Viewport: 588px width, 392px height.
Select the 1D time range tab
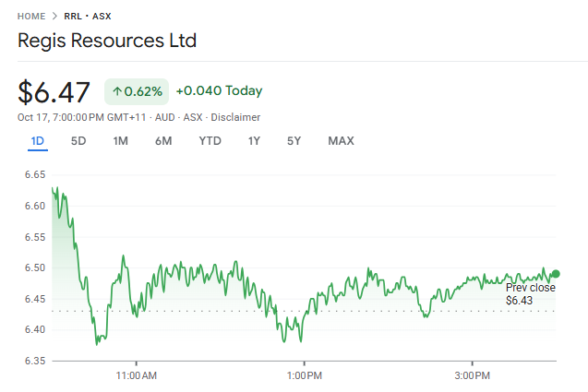point(38,141)
